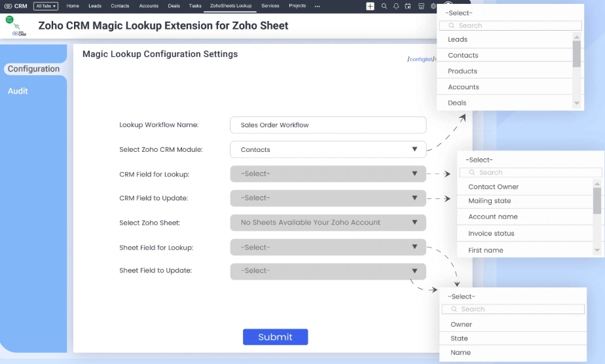Open the global search magnifier icon
This screenshot has height=364, width=605.
point(384,6)
